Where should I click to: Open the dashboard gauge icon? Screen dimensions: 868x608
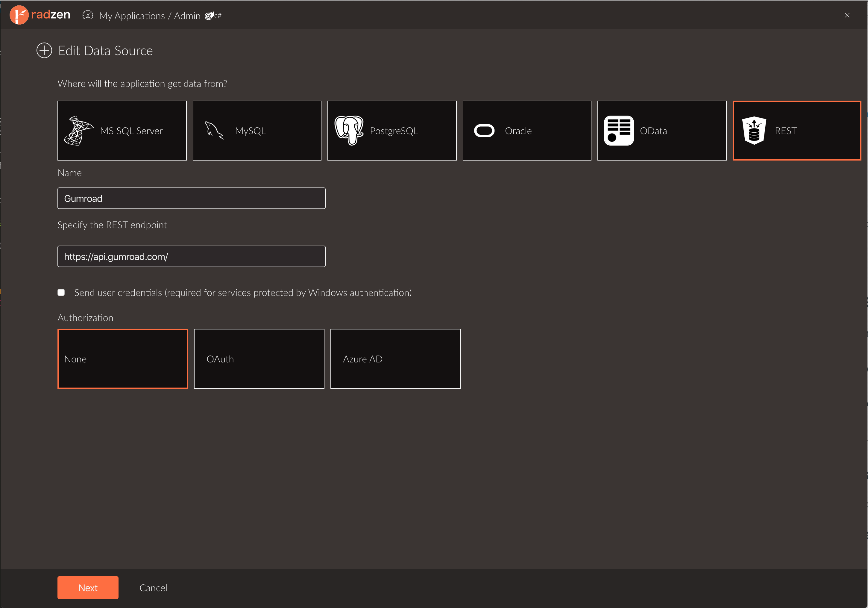pos(88,15)
